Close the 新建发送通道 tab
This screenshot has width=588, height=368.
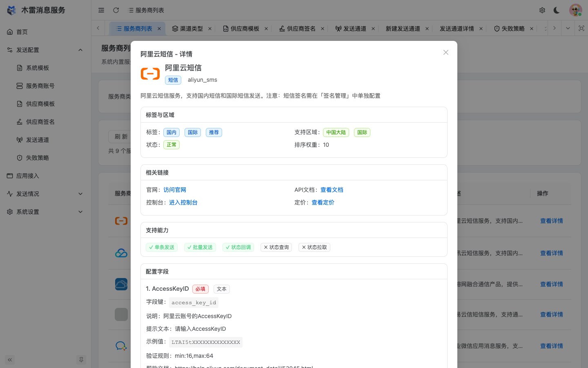[427, 29]
